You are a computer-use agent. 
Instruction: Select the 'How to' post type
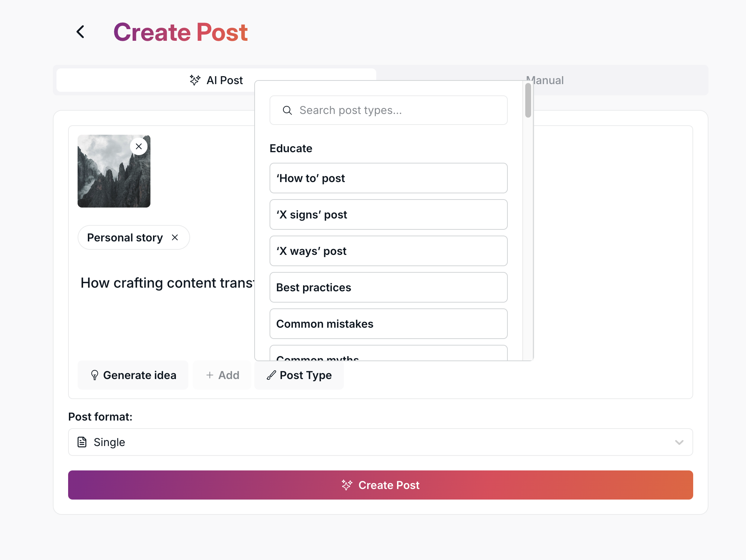click(388, 178)
